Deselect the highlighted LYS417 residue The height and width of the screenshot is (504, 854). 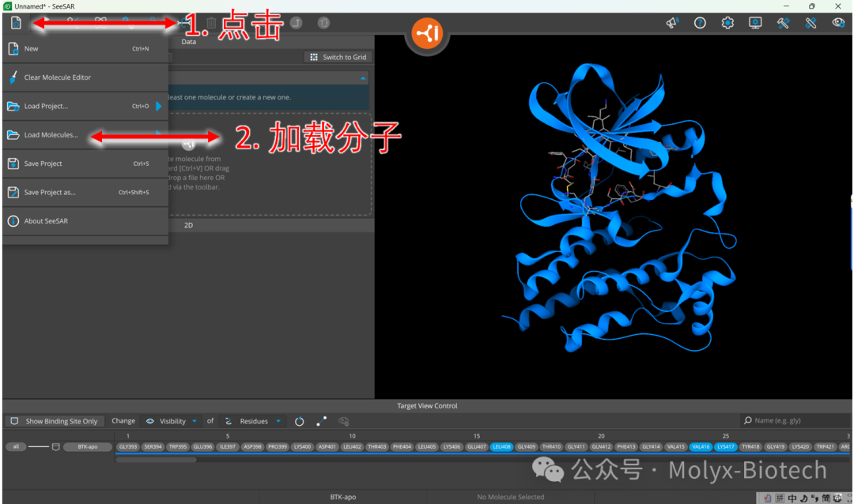[725, 447]
